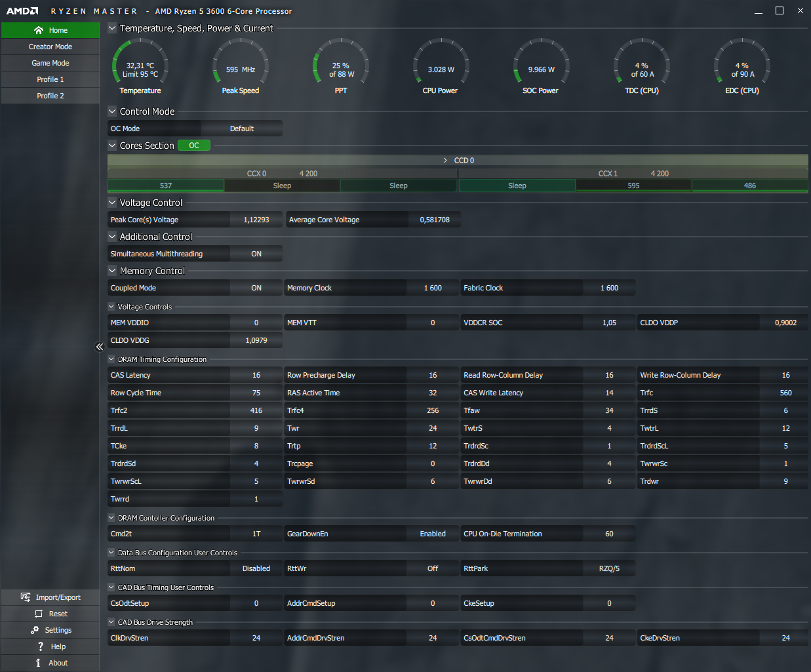The height and width of the screenshot is (672, 811).
Task: Click the EDC (CPU) gauge
Action: 742,67
